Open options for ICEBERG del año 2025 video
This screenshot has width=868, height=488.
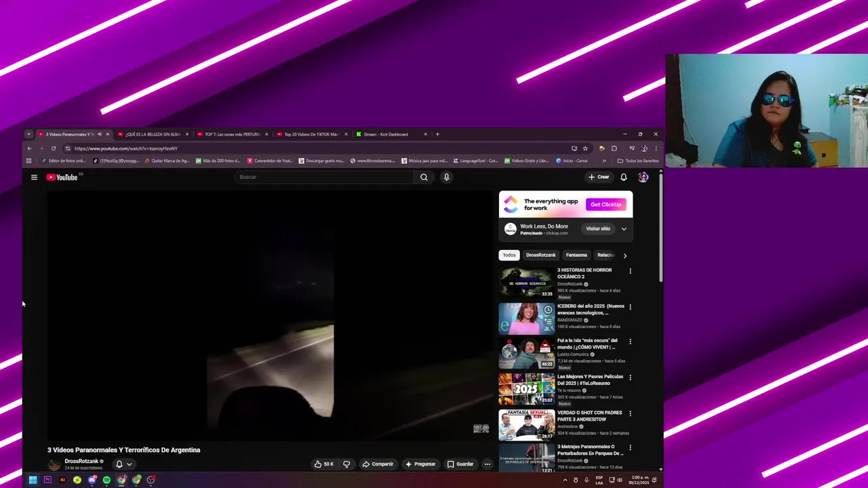click(630, 307)
